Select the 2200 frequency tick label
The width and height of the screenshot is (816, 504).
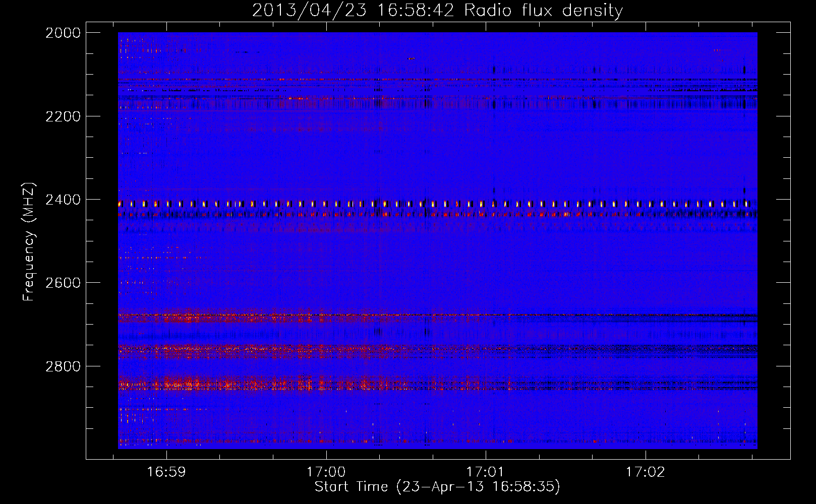(x=63, y=116)
